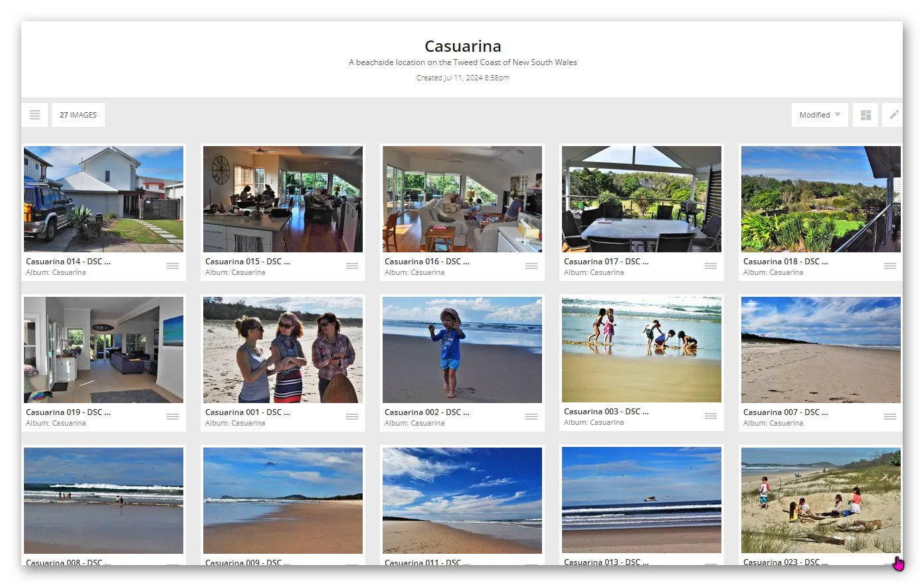Click the 27 IMAGES button
This screenshot has width=924, height=587.
(78, 115)
